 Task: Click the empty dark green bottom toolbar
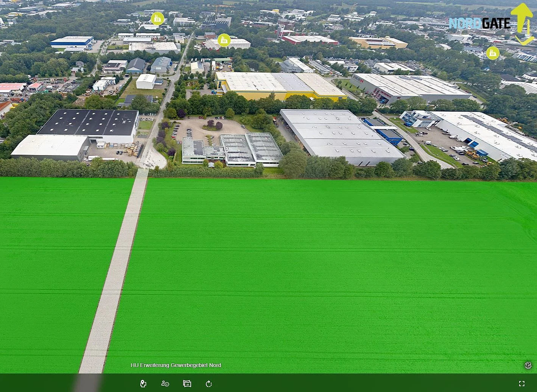coord(341,383)
